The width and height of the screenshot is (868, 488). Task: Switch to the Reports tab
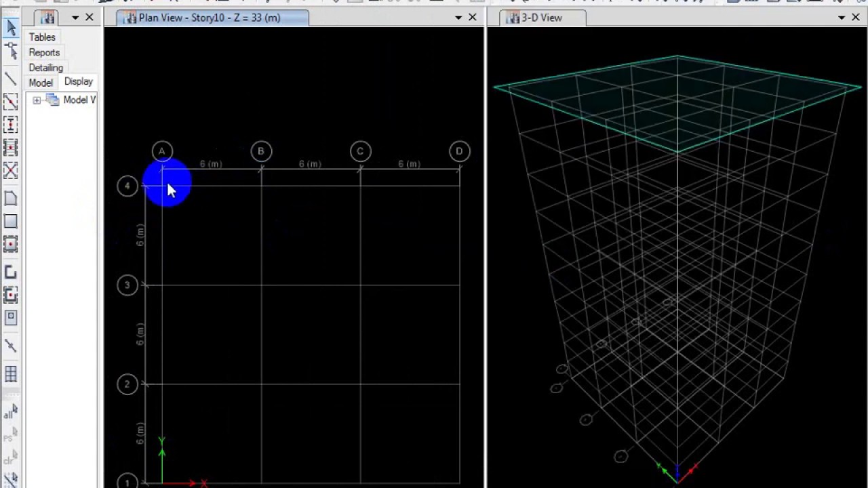coord(44,52)
